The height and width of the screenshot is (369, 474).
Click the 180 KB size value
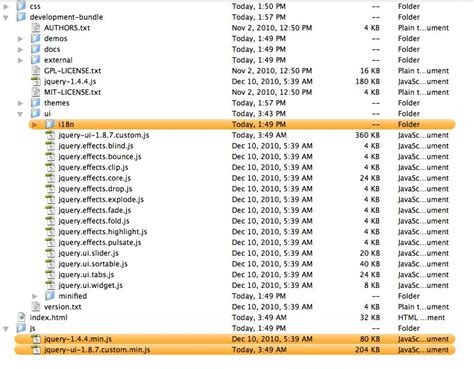click(x=367, y=81)
